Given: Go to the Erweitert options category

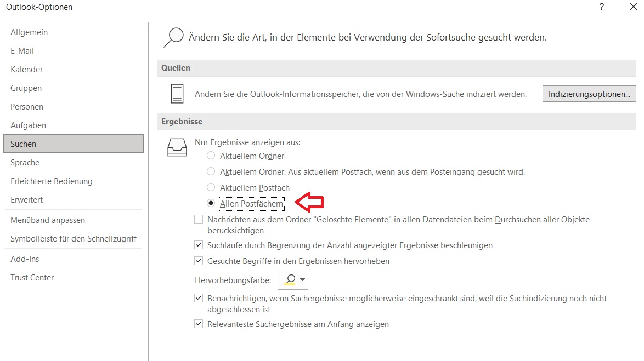Looking at the screenshot, I should (x=74, y=200).
